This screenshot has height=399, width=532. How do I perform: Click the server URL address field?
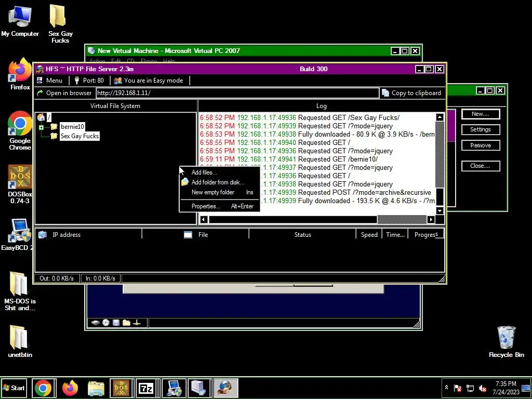click(x=237, y=93)
